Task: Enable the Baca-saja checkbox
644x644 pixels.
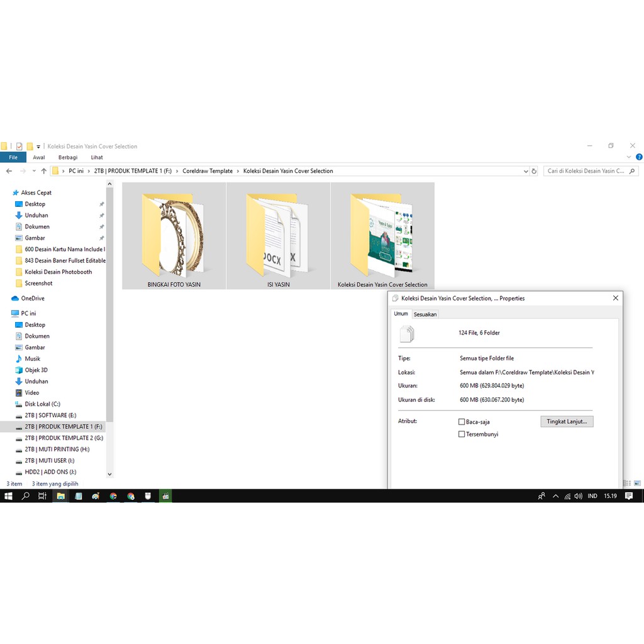Action: (x=462, y=422)
